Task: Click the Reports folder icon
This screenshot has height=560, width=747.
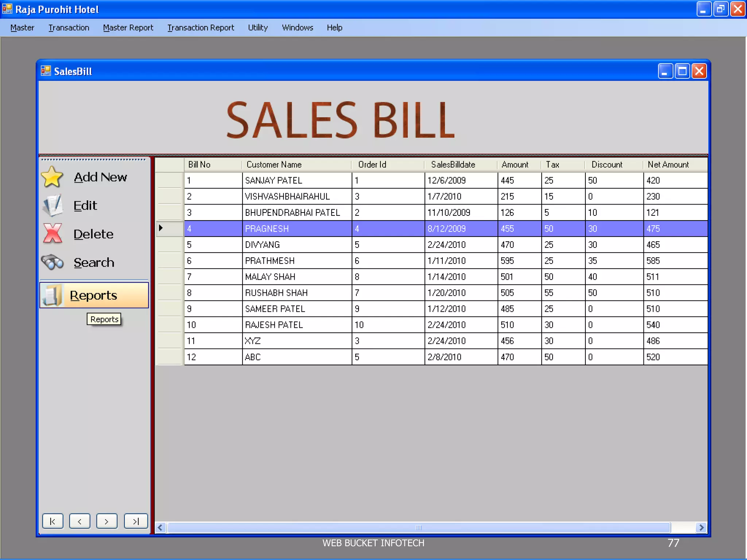Action: click(x=52, y=295)
